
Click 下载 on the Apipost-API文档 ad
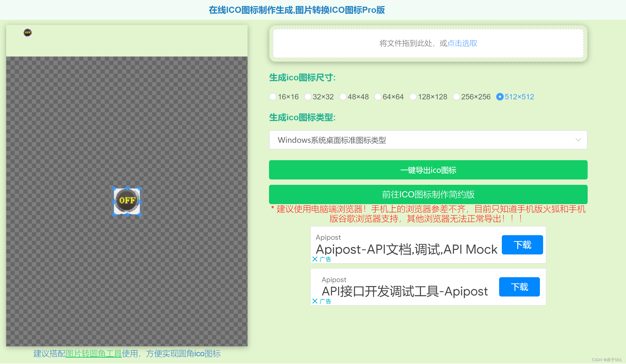pos(522,245)
